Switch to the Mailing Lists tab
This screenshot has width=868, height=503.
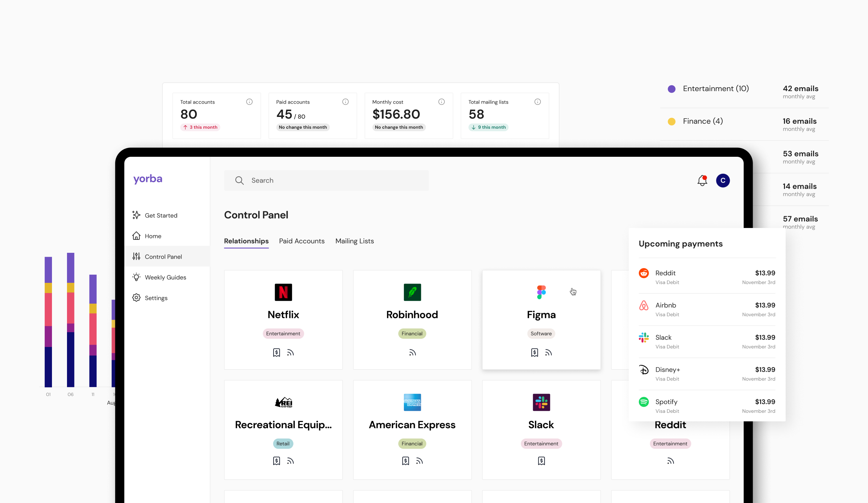(x=355, y=241)
